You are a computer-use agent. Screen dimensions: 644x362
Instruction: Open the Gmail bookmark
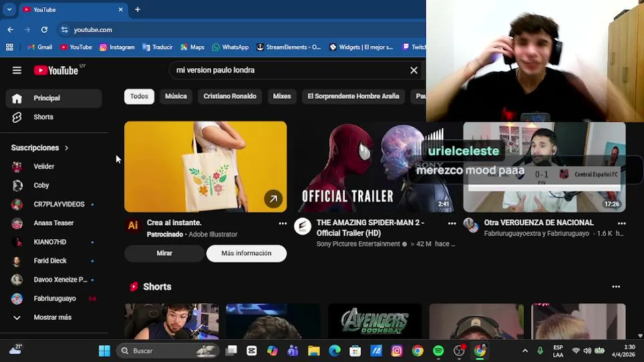coord(40,47)
